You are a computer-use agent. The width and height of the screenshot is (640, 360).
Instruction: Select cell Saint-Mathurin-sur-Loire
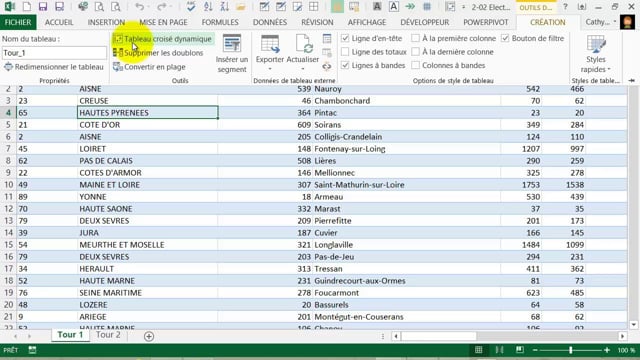pos(407,185)
